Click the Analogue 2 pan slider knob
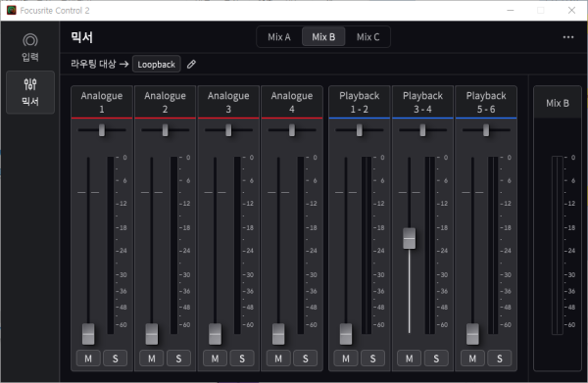The image size is (588, 383). [165, 130]
